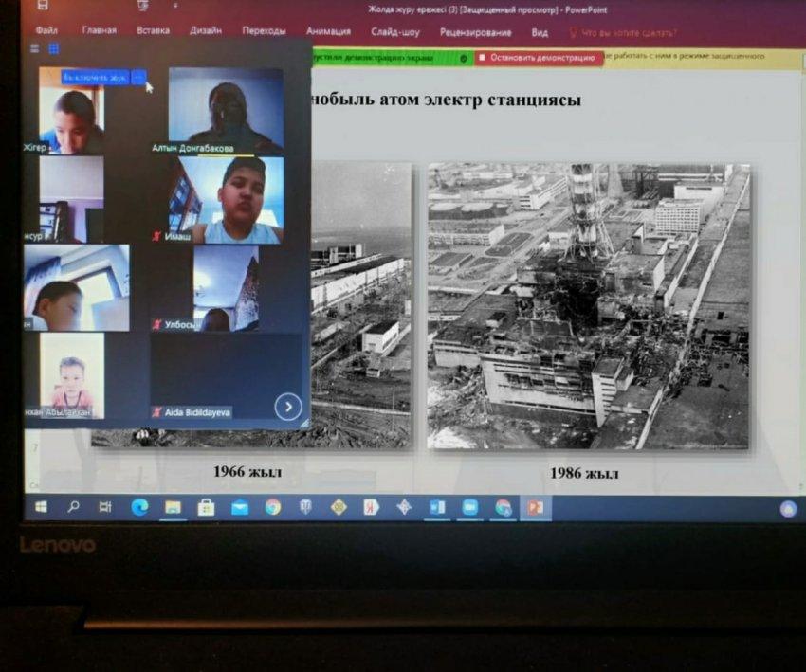
Task: Switch to Zoom app in taskbar
Action: click(469, 507)
